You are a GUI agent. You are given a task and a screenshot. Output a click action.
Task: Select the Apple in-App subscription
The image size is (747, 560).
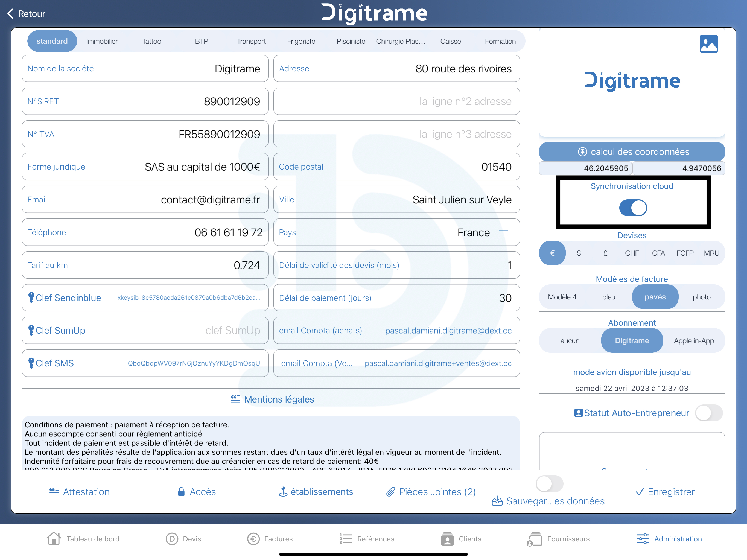coord(694,340)
